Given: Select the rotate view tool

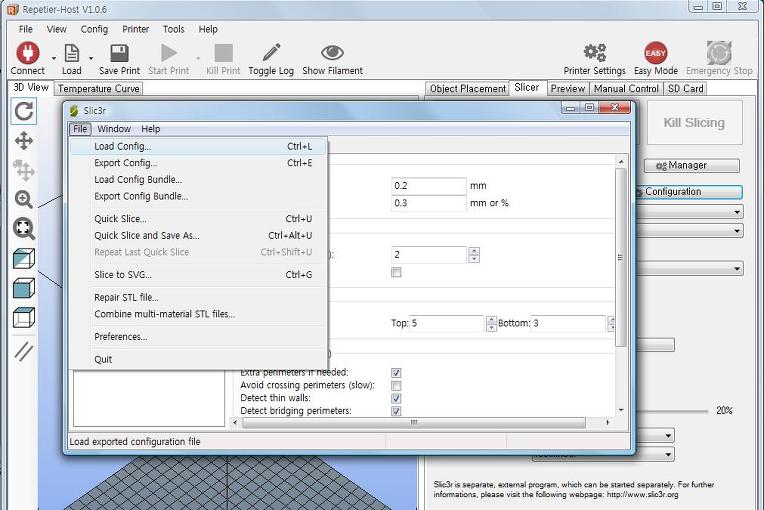Looking at the screenshot, I should click(23, 111).
